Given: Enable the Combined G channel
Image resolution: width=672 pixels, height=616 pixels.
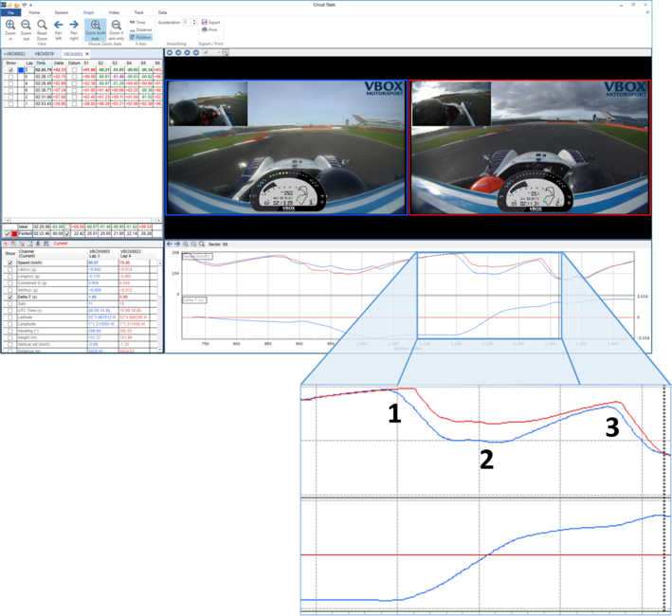Looking at the screenshot, I should 10,283.
